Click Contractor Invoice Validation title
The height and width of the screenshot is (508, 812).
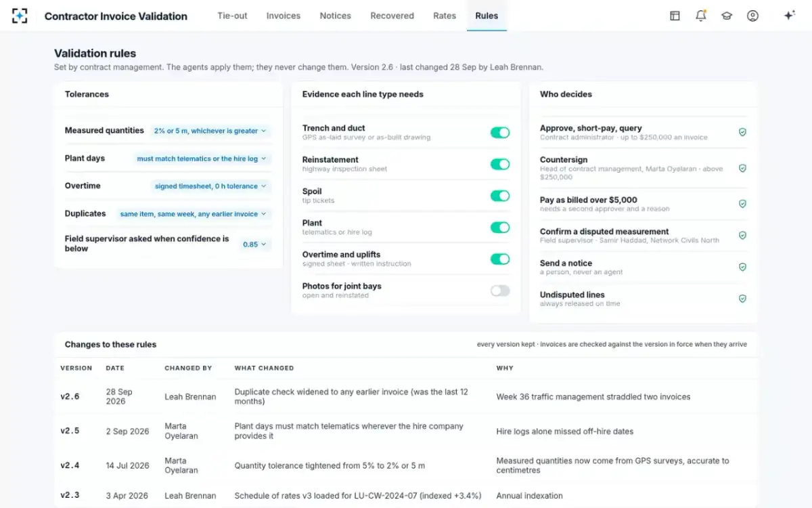pos(116,16)
